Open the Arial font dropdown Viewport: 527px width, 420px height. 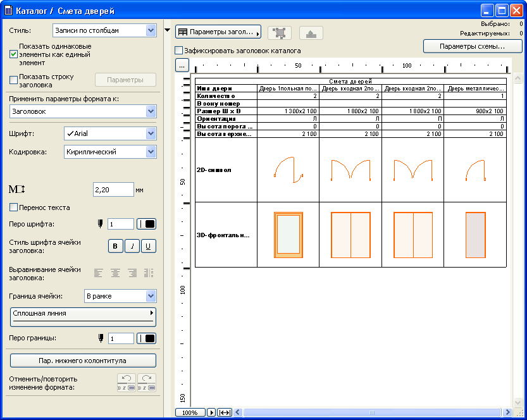pyautogui.click(x=110, y=134)
